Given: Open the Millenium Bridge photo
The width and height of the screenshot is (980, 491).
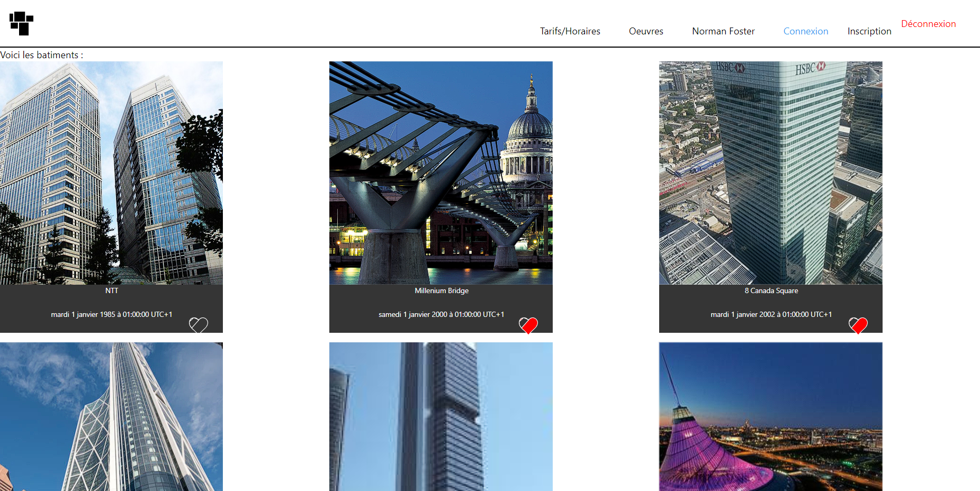Looking at the screenshot, I should click(440, 173).
